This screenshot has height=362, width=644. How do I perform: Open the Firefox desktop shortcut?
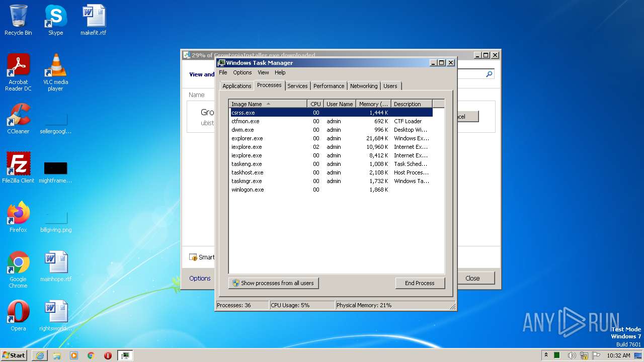18,217
